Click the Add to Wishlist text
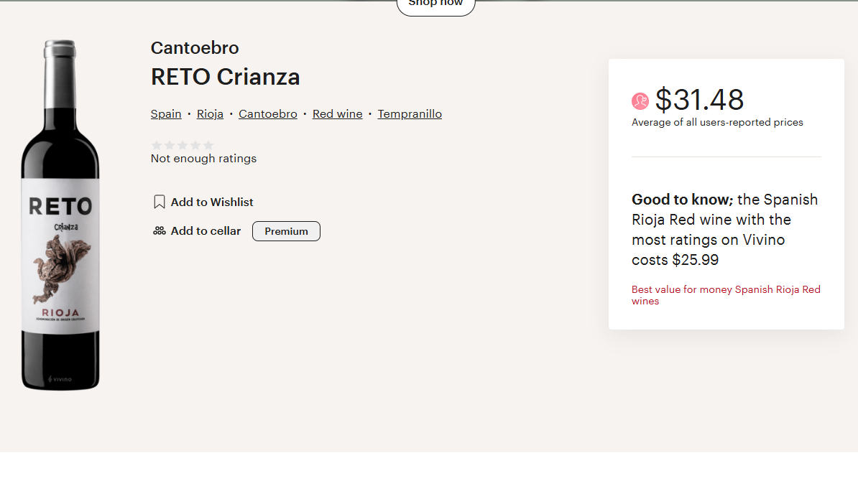The width and height of the screenshot is (858, 504). pos(212,202)
